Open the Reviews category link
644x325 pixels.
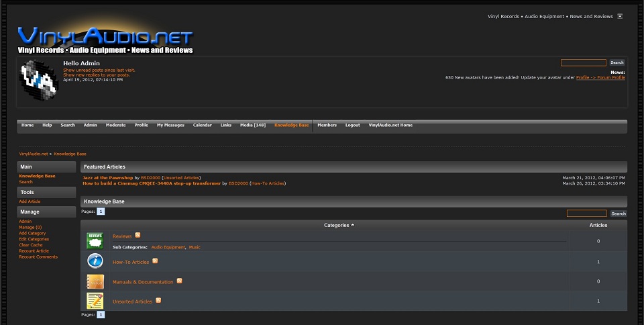(122, 236)
